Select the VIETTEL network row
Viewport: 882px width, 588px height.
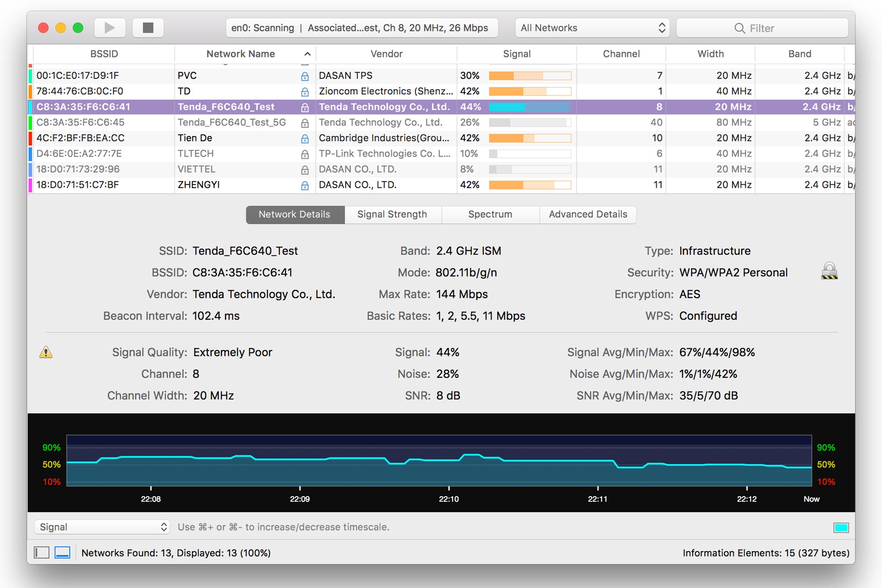coord(441,169)
